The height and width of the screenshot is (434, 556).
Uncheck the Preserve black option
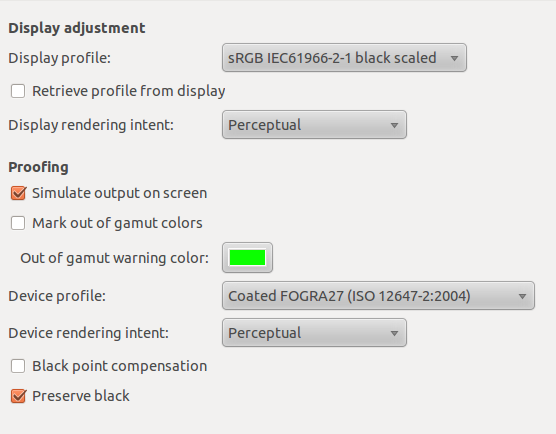click(18, 396)
